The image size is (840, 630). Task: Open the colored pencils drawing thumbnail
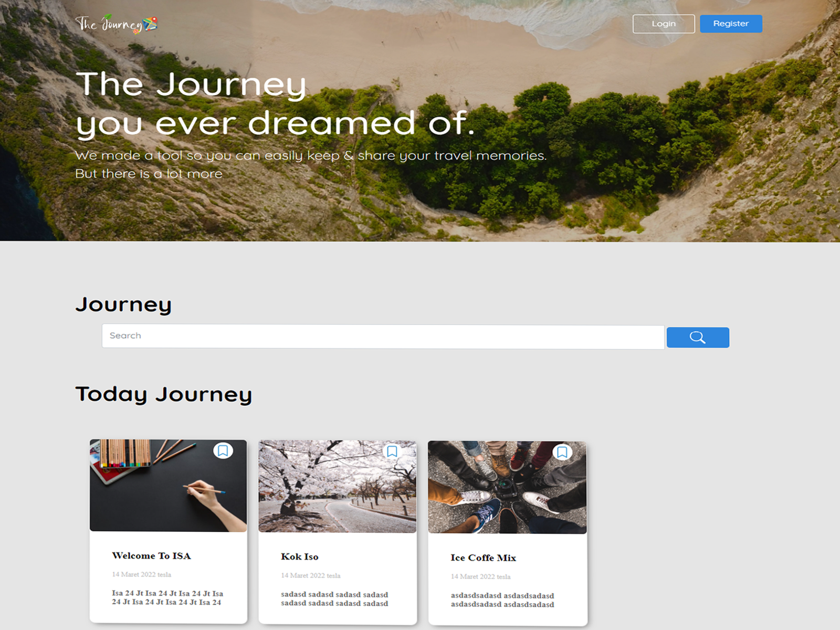[x=168, y=486]
